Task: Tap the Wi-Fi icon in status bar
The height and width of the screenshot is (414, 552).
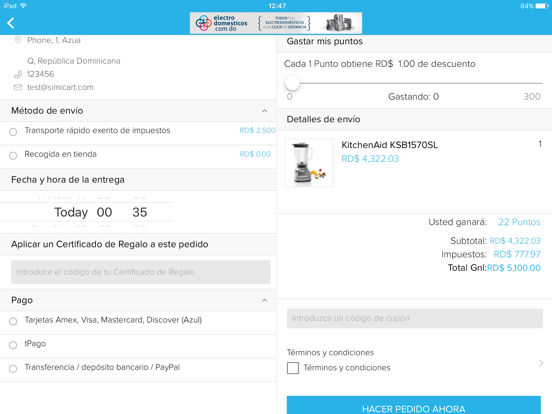Action: (23, 6)
